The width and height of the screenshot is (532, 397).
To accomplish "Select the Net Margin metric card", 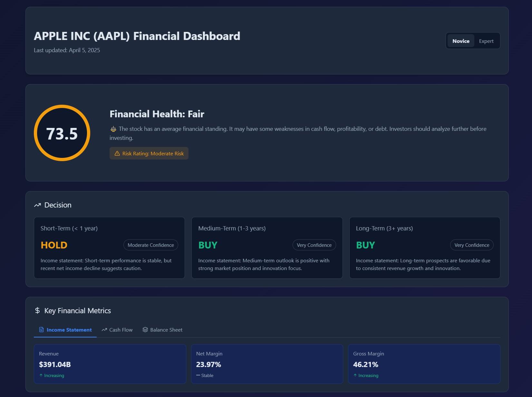I will (x=267, y=364).
